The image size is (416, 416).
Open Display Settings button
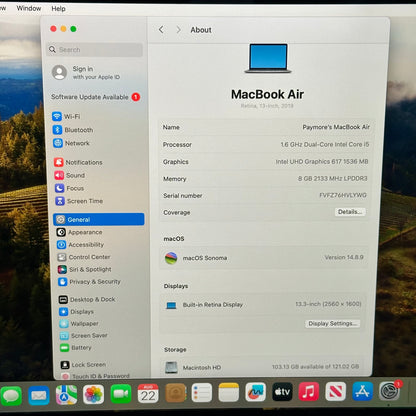[332, 323]
